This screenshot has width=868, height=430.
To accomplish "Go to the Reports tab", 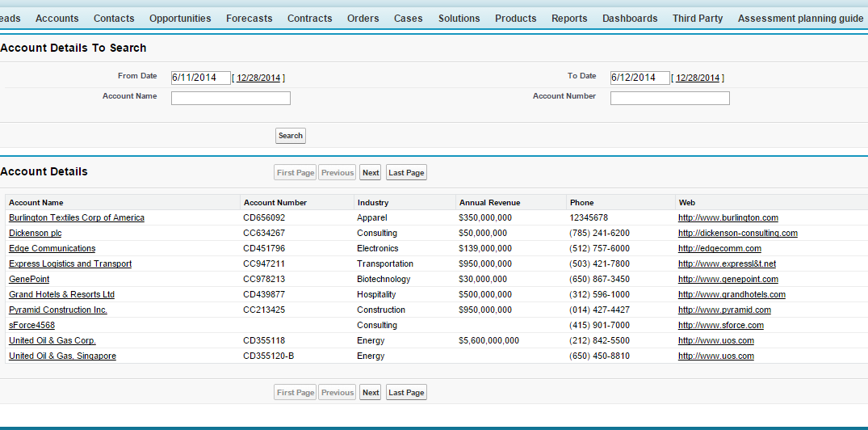I will pyautogui.click(x=569, y=19).
